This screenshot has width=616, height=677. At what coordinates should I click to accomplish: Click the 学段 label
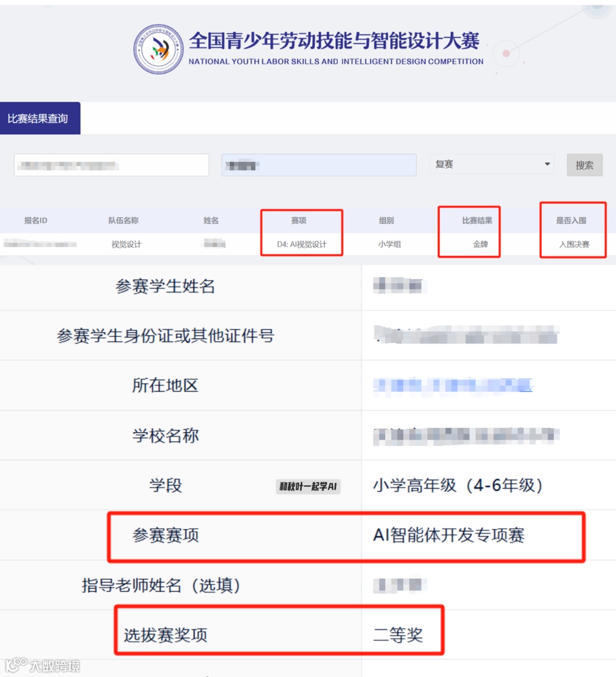[165, 485]
